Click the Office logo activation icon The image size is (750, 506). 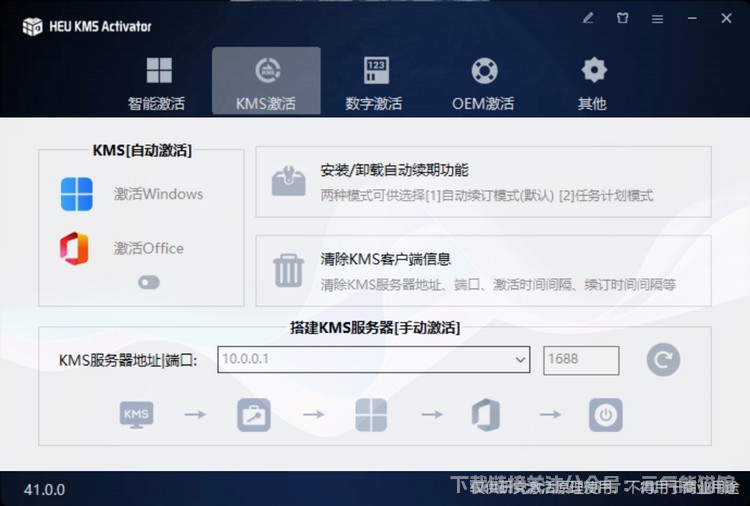tap(75, 248)
